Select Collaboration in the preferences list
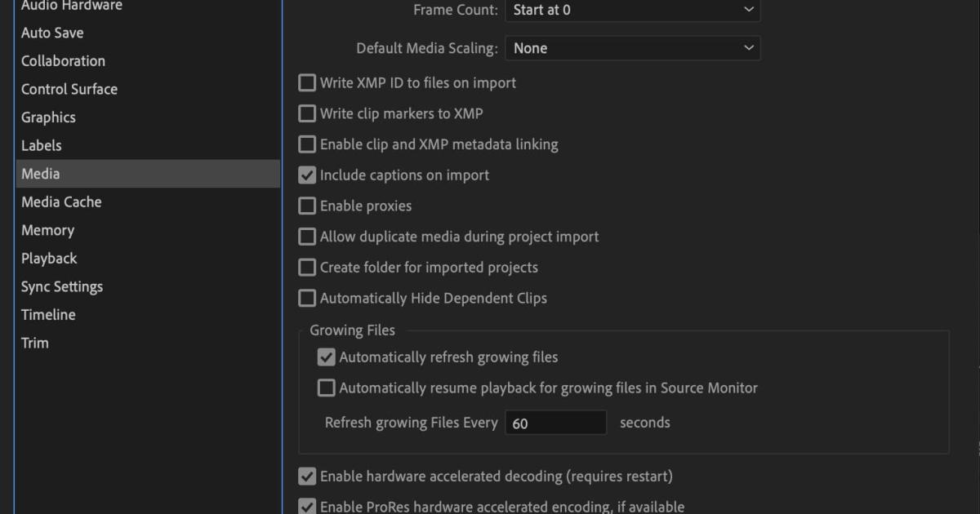 click(63, 61)
